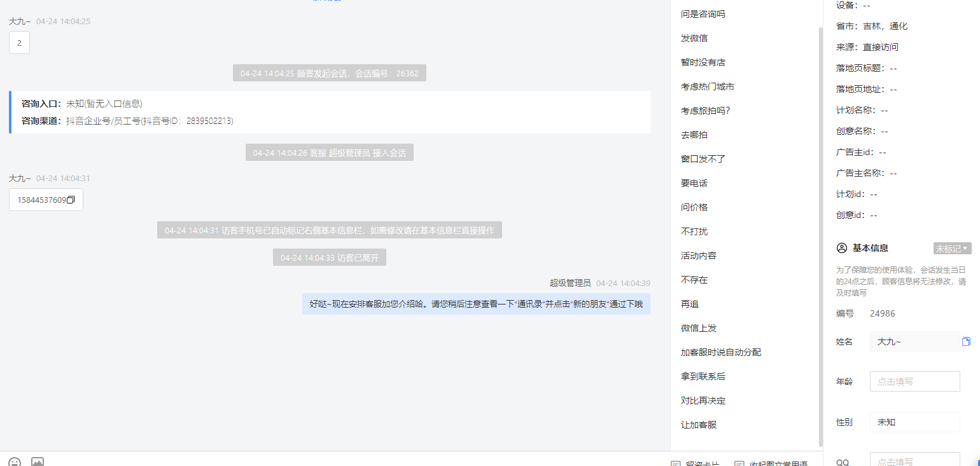Image resolution: width=980 pixels, height=466 pixels.
Task: Select quick reply 去哪拍
Action: click(694, 135)
